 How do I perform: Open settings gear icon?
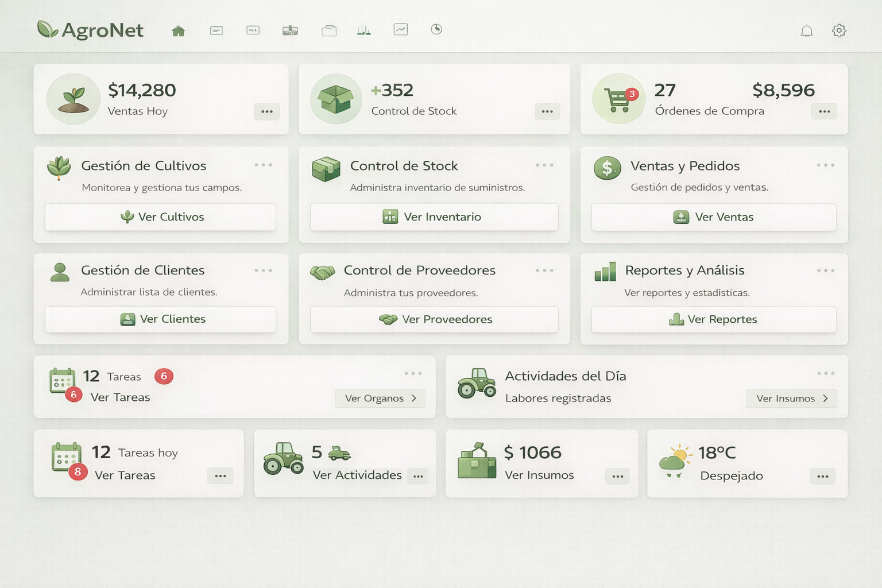tap(839, 30)
